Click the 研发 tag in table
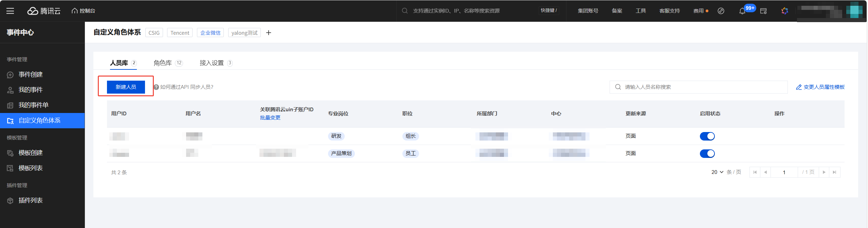868x228 pixels. click(x=336, y=136)
